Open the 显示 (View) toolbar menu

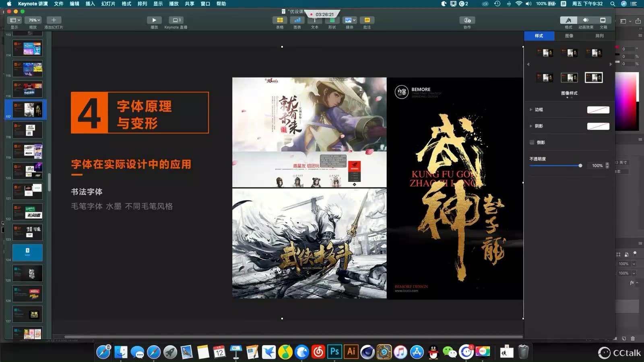point(14,20)
